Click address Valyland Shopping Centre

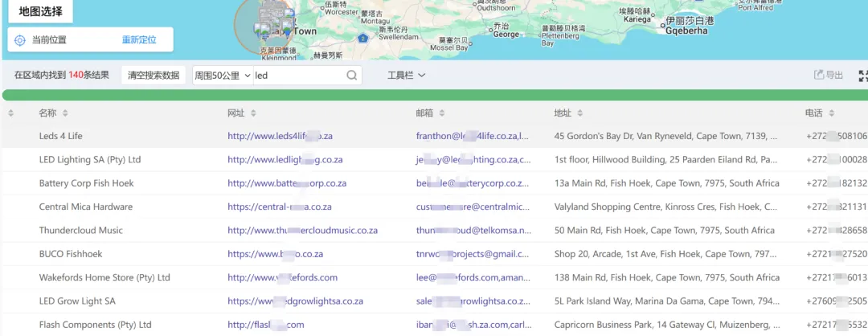coord(666,207)
